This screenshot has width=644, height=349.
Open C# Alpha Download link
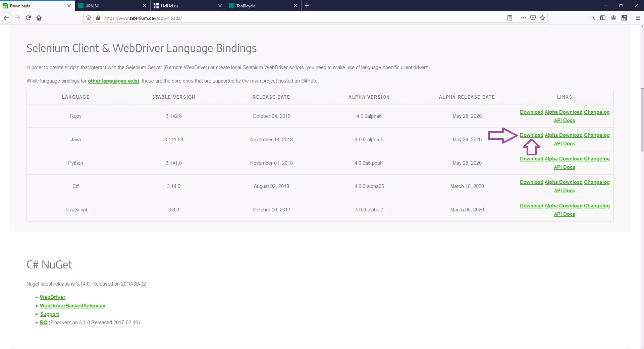[x=563, y=182]
